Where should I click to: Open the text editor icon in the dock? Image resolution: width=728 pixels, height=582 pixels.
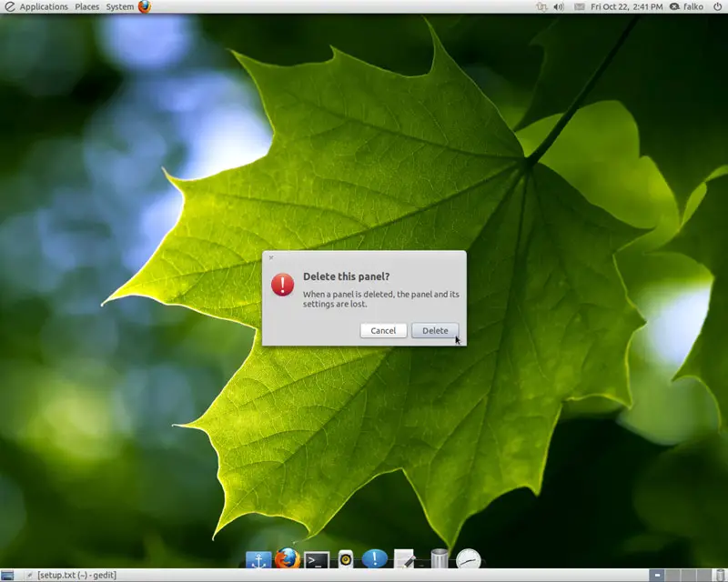pyautogui.click(x=404, y=558)
